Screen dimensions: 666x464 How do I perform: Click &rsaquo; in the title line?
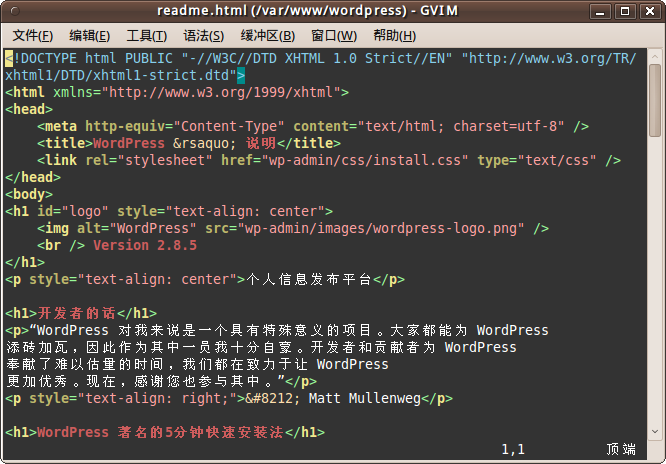[205, 143]
